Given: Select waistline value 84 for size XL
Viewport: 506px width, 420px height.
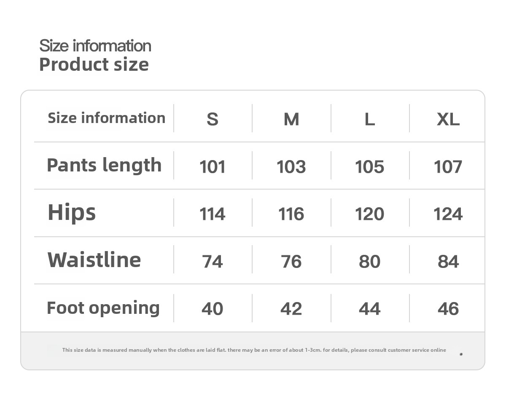Looking at the screenshot, I should tap(448, 262).
